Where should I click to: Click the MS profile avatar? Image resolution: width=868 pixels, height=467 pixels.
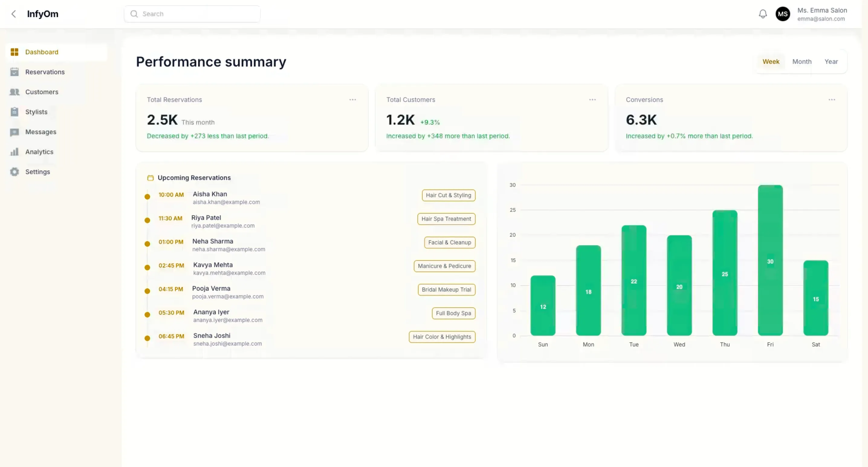(782, 14)
